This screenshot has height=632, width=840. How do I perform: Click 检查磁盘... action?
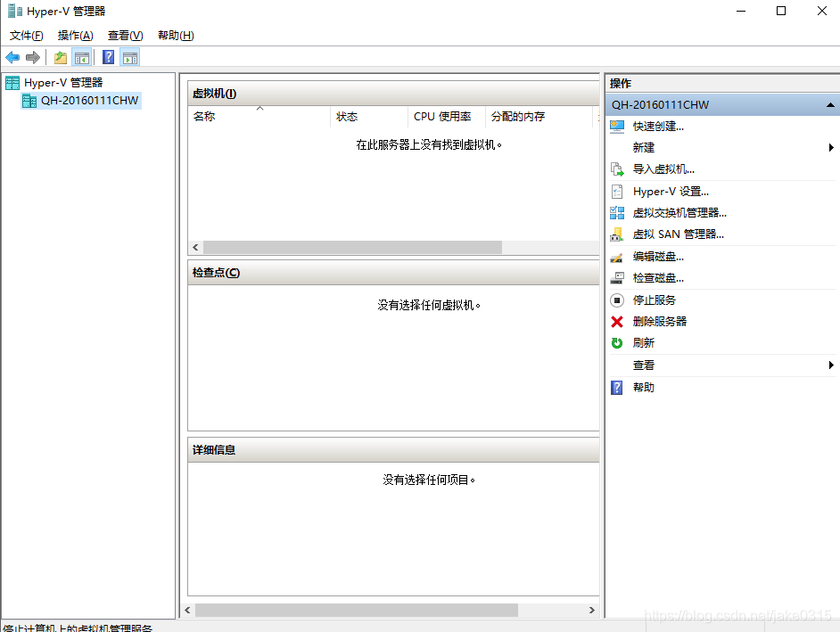click(x=658, y=278)
